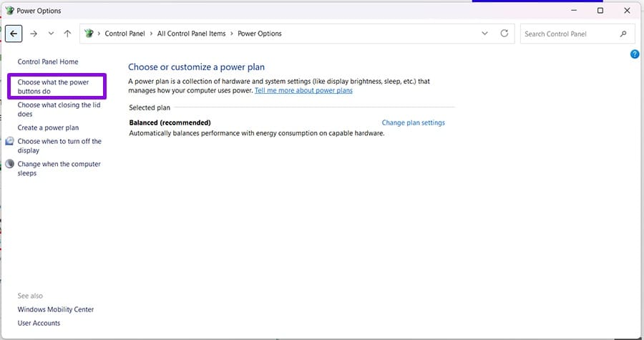The width and height of the screenshot is (644, 340).
Task: Open Choose when to turn off the display
Action: pos(59,146)
